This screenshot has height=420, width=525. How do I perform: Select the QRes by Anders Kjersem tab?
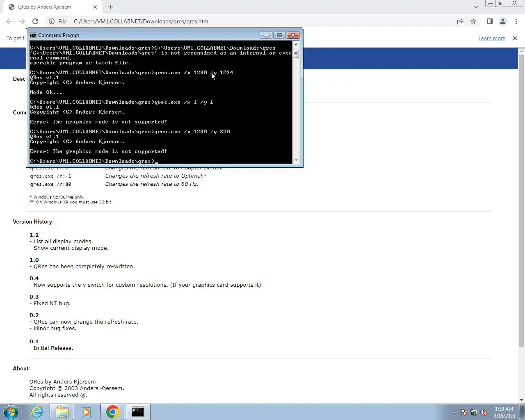click(x=53, y=7)
